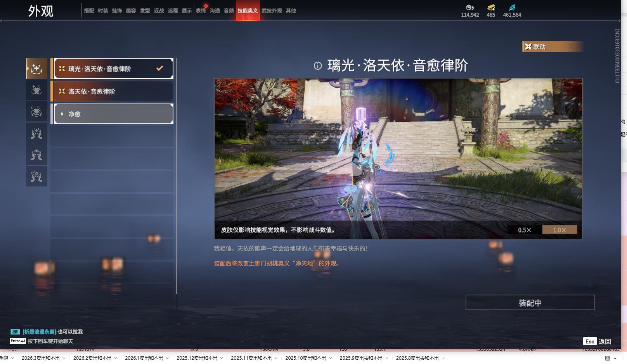
Task: Go to the 面容 tab
Action: pyautogui.click(x=131, y=11)
